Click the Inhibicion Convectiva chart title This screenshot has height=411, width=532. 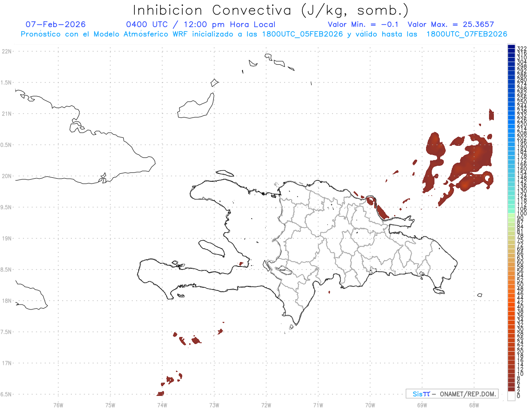point(270,10)
